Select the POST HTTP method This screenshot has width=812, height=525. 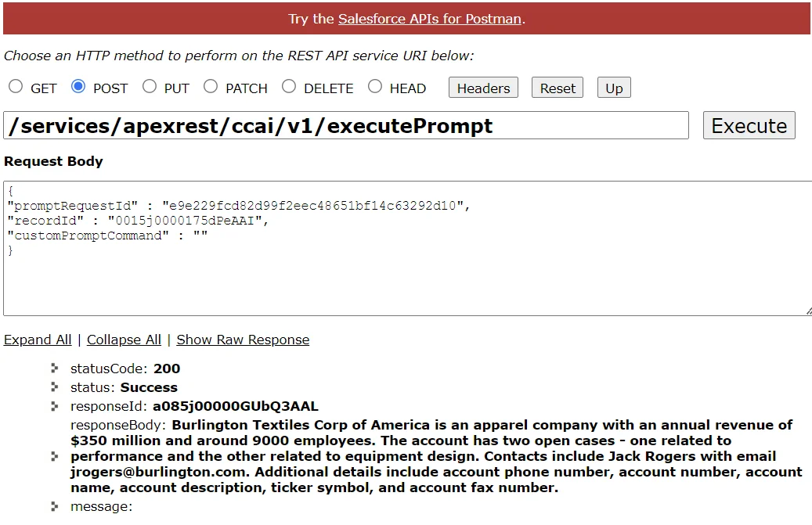click(x=78, y=87)
